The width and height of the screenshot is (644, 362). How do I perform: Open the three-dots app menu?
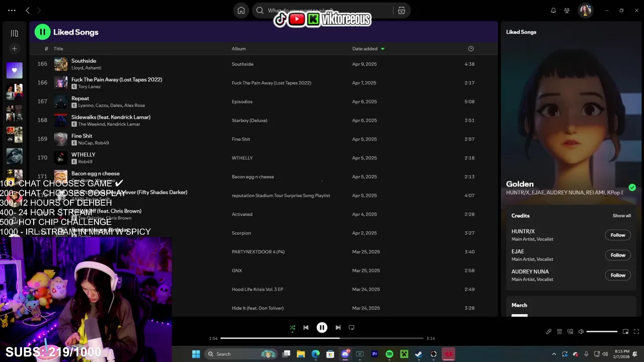coord(12,10)
